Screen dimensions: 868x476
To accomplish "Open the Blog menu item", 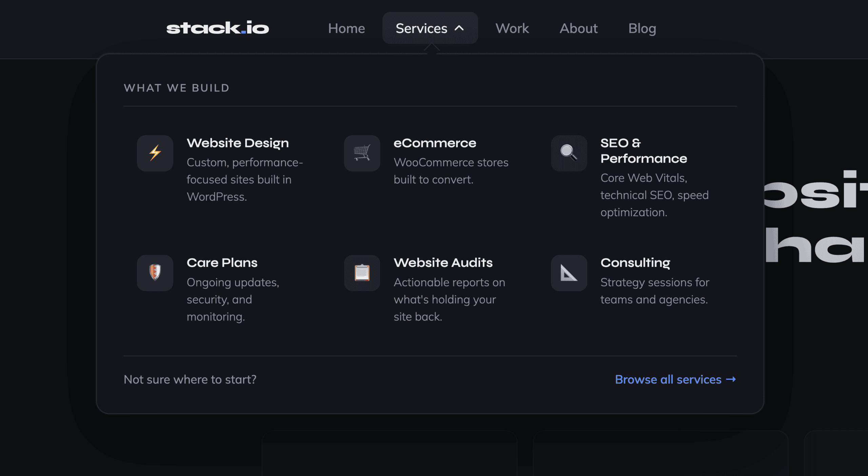I will pyautogui.click(x=642, y=28).
